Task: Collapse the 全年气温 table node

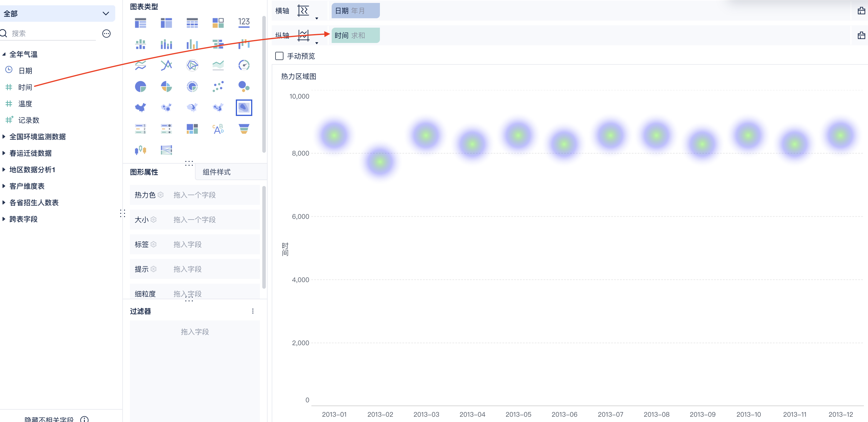Action: pyautogui.click(x=4, y=54)
